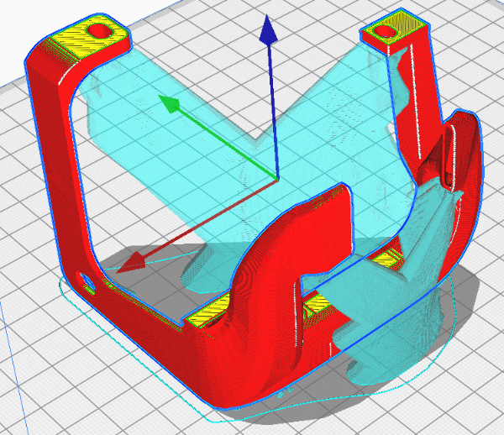This screenshot has width=504, height=435.
Task: Click the green Y-axis arrow handle
Action: [x=170, y=103]
